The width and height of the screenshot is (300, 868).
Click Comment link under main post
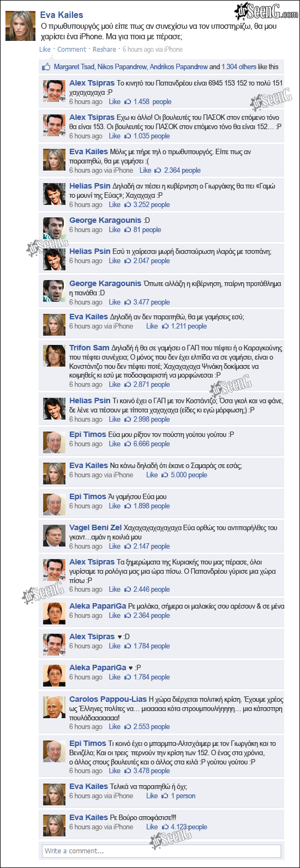click(x=72, y=50)
